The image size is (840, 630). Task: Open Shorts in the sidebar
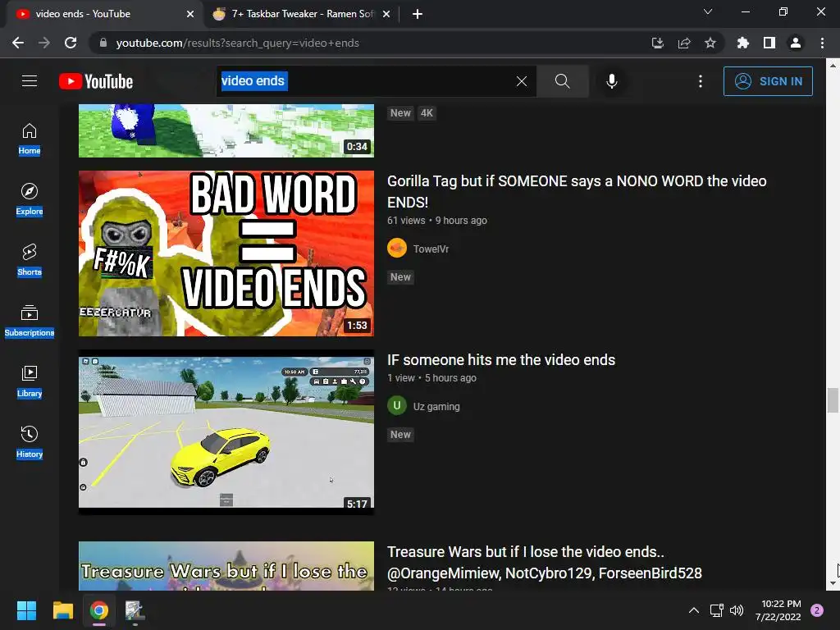point(30,260)
